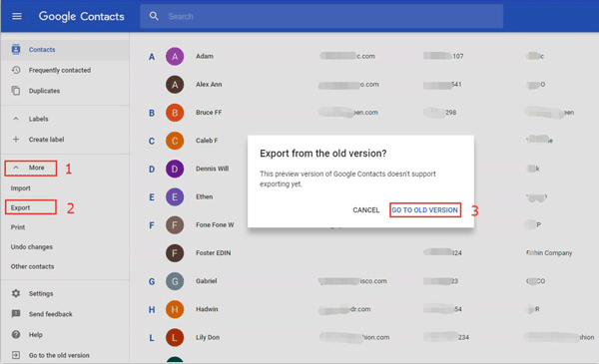Click the Help question mark icon
The image size is (599, 364).
(16, 335)
